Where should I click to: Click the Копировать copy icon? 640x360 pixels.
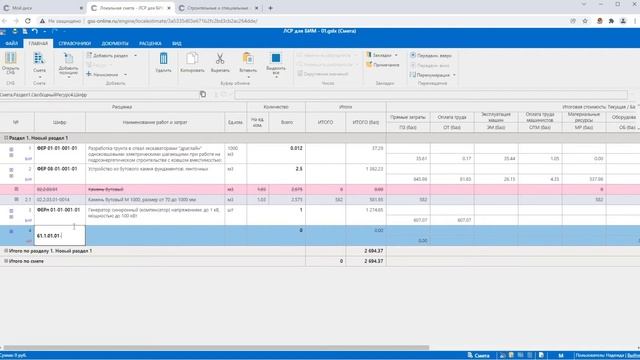(192, 58)
